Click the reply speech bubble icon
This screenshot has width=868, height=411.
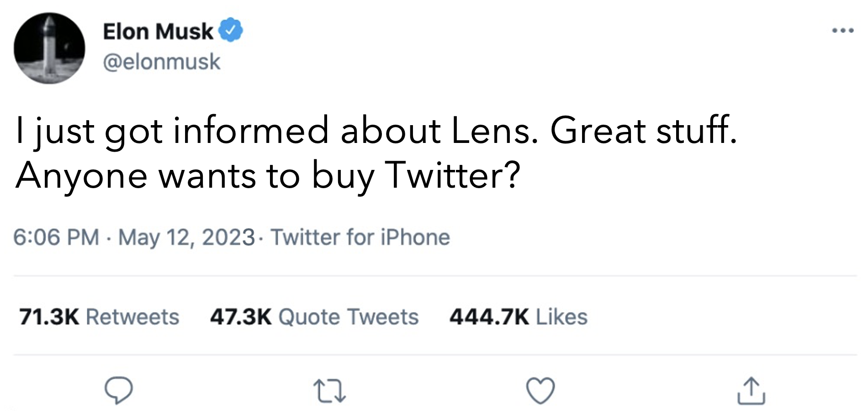[x=118, y=390]
